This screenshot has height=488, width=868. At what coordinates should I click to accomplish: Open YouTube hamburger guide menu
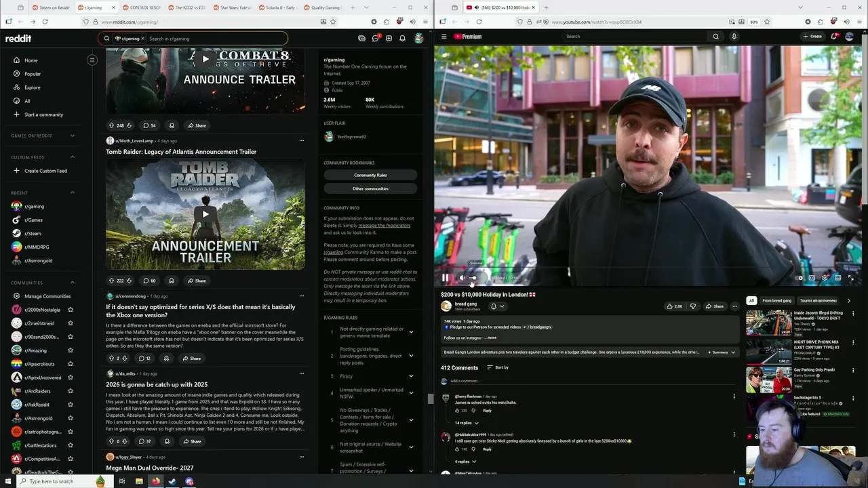pos(443,37)
